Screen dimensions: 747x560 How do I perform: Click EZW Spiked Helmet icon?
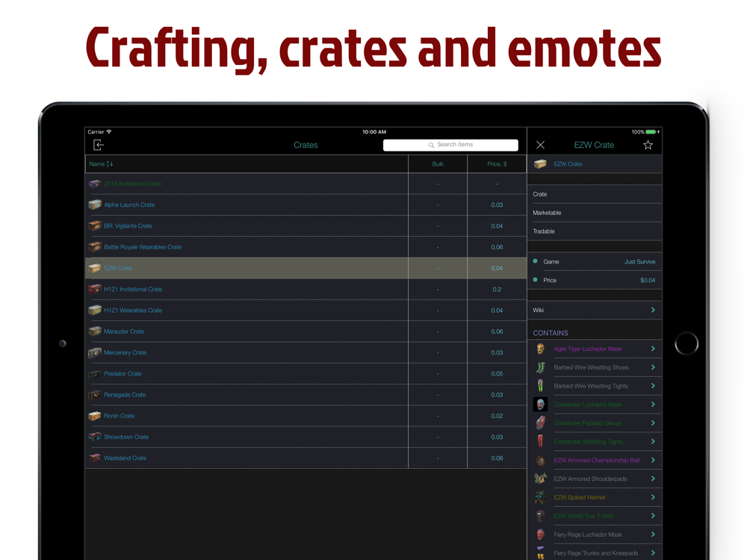click(x=540, y=497)
